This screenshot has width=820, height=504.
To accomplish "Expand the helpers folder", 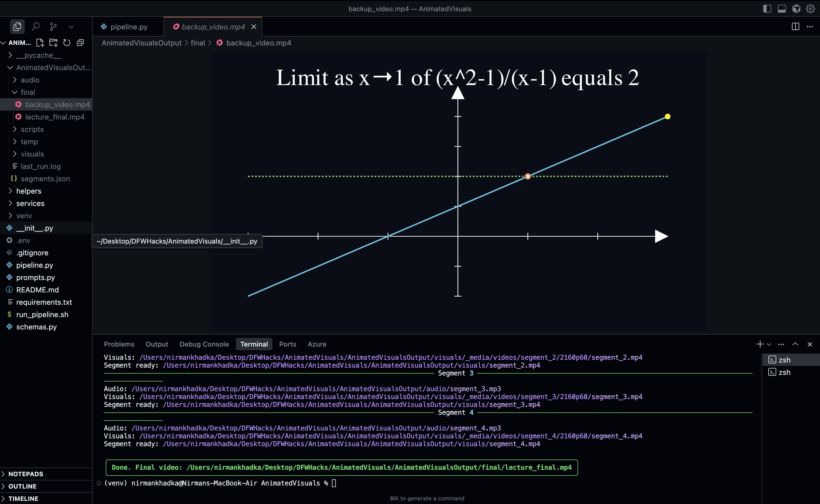I will click(28, 191).
